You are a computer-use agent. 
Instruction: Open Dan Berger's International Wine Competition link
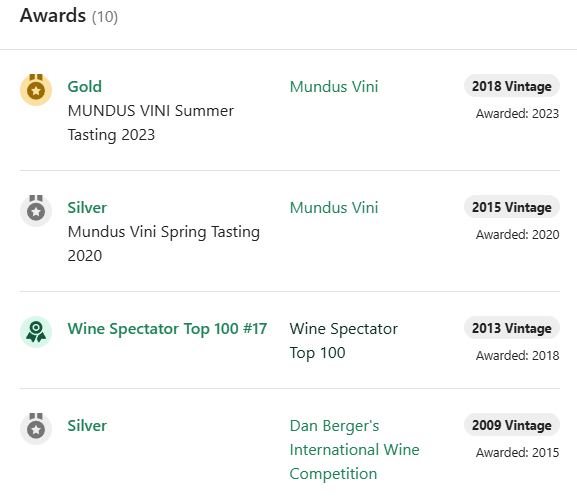pyautogui.click(x=354, y=450)
